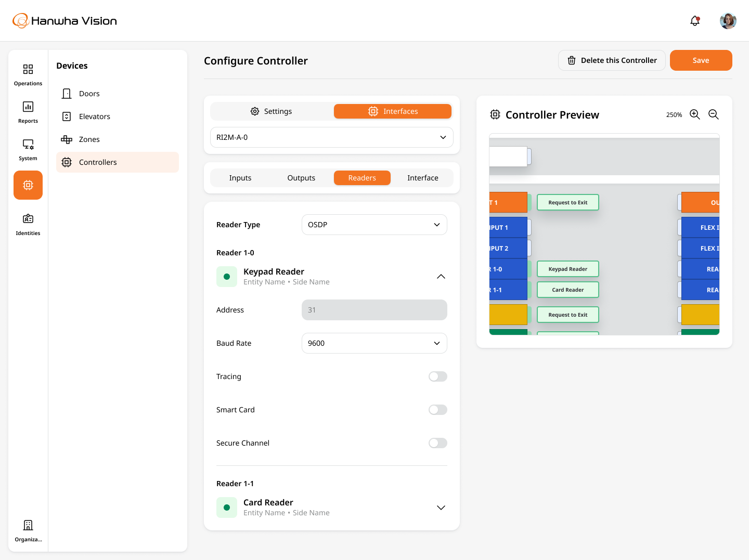The width and height of the screenshot is (749, 560).
Task: Select the Interface tab
Action: tap(423, 178)
